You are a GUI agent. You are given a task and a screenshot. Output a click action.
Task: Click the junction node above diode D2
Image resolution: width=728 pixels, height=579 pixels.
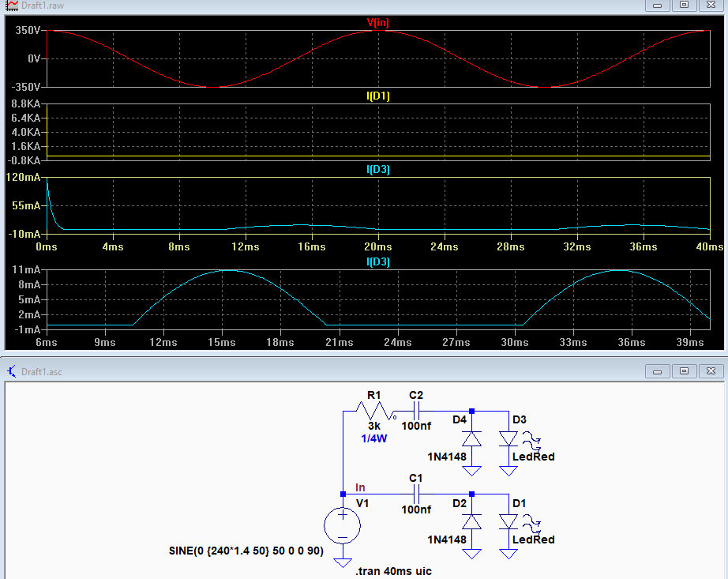click(x=471, y=494)
